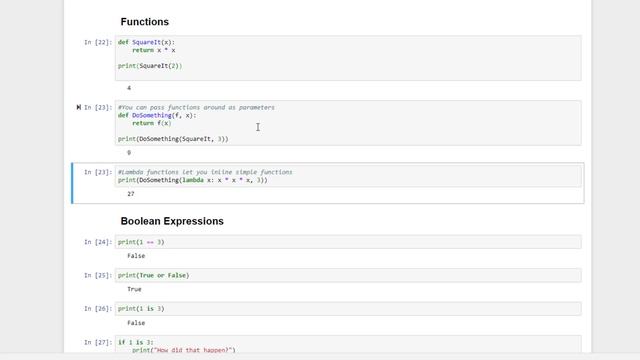Click the 'How did that happen?' print line
The height and width of the screenshot is (360, 640).
184,350
